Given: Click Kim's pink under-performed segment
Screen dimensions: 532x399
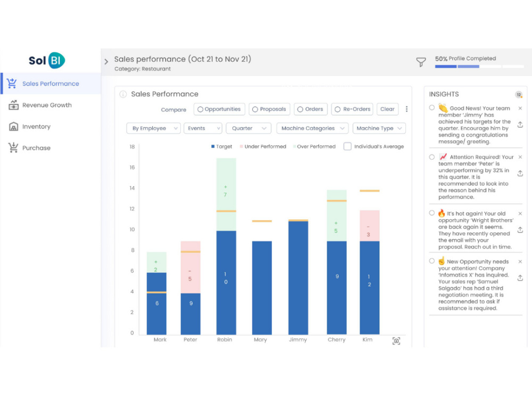Looking at the screenshot, I should point(370,226).
